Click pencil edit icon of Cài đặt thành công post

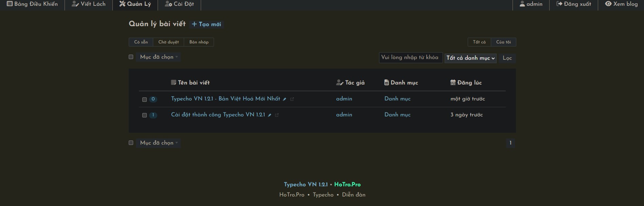pyautogui.click(x=270, y=115)
